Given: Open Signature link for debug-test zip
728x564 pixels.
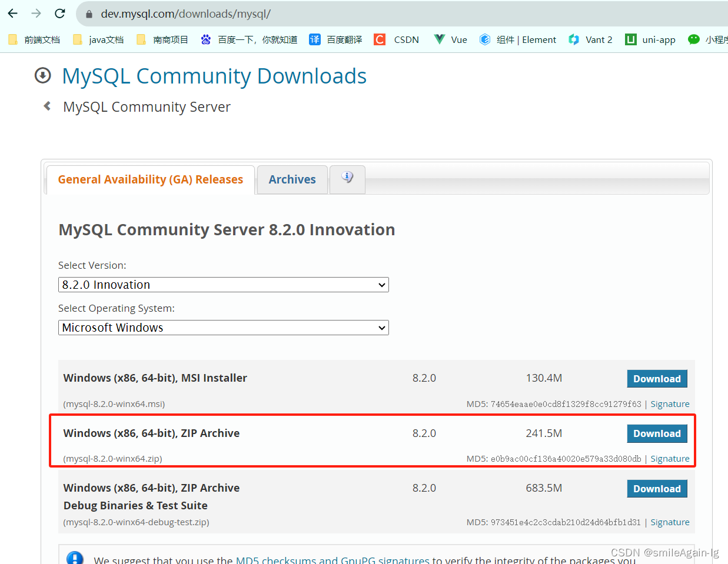Looking at the screenshot, I should (x=670, y=522).
